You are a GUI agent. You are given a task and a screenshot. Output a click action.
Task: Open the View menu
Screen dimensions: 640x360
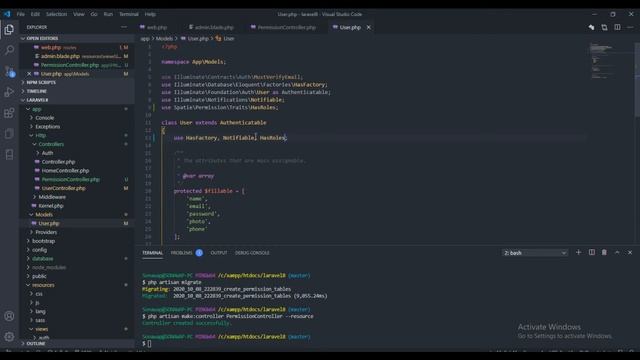(x=79, y=14)
